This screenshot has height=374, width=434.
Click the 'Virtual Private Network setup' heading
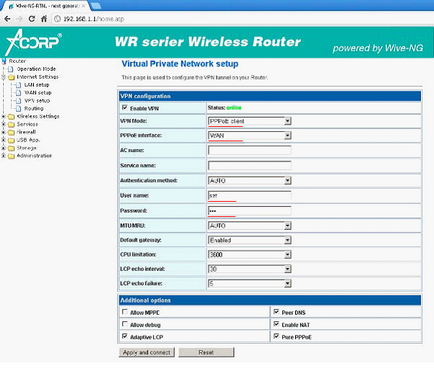coord(180,64)
